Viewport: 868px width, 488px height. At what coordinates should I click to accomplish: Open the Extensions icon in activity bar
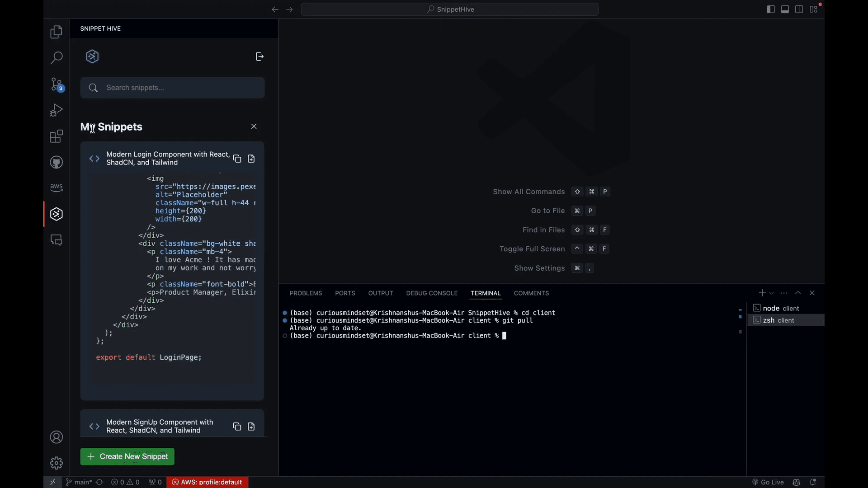(x=56, y=136)
